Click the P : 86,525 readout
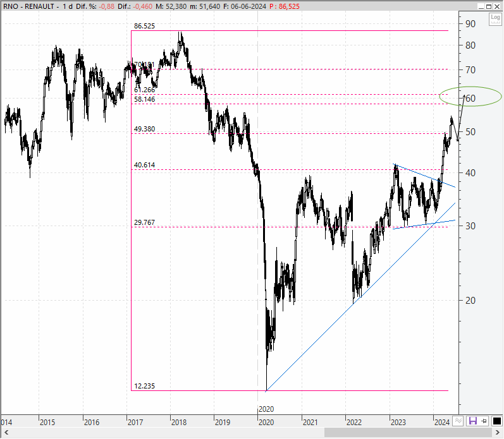 pos(285,6)
